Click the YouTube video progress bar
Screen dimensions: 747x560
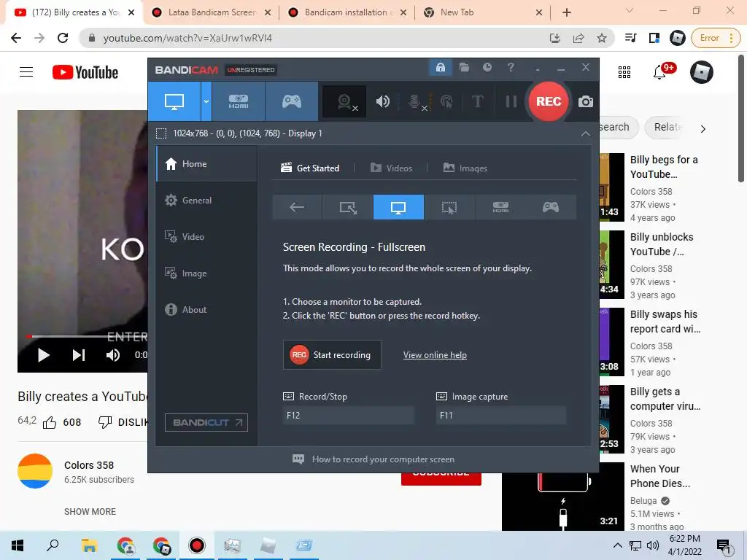(87, 336)
